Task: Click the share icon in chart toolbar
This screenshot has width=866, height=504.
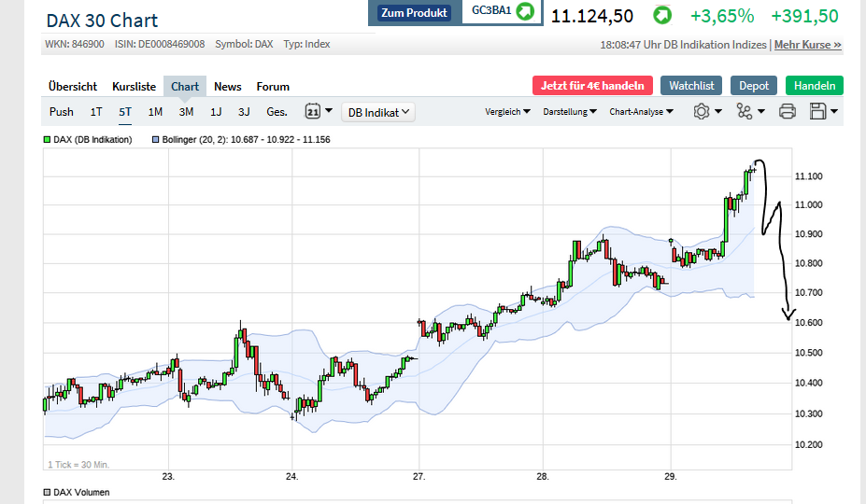Action: 745,112
